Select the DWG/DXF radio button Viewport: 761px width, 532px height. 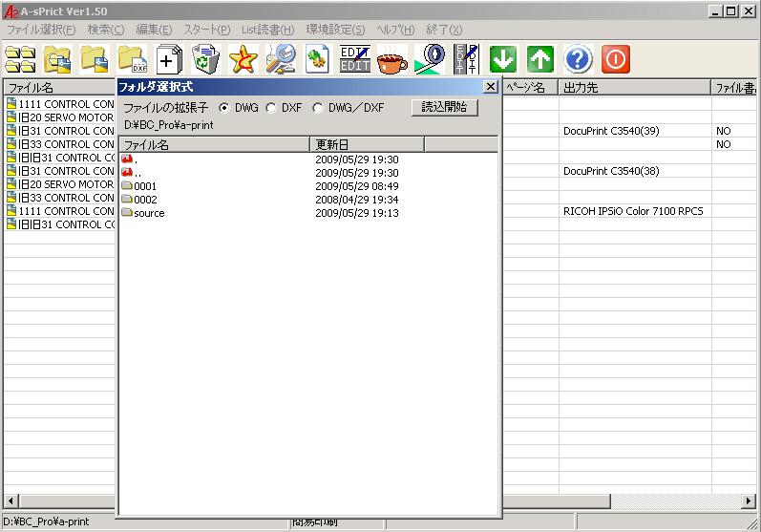tap(318, 108)
